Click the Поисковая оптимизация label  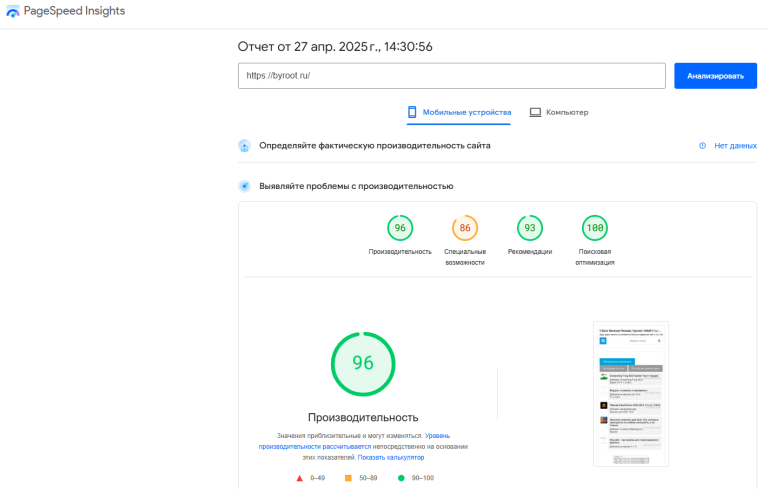click(595, 257)
